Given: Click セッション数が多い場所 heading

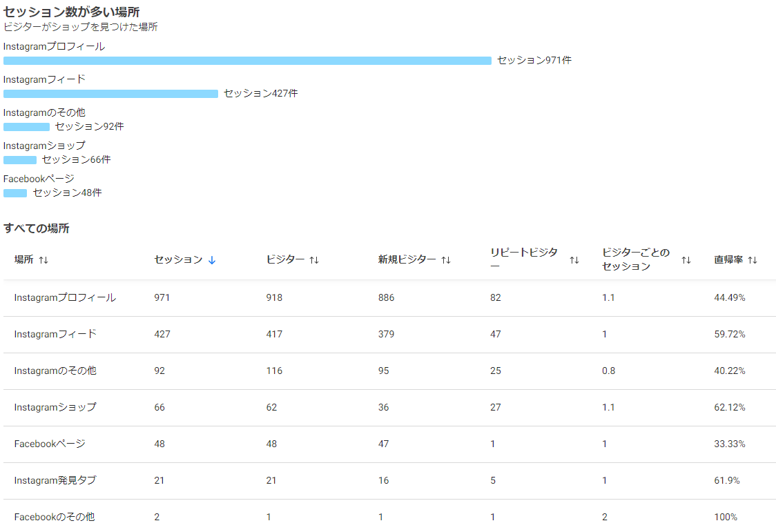Looking at the screenshot, I should click(x=71, y=12).
